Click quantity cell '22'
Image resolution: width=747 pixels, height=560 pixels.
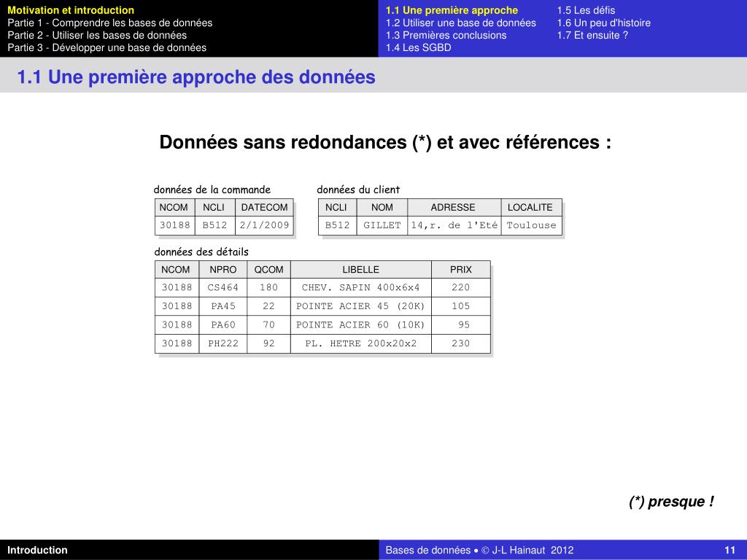[268, 306]
